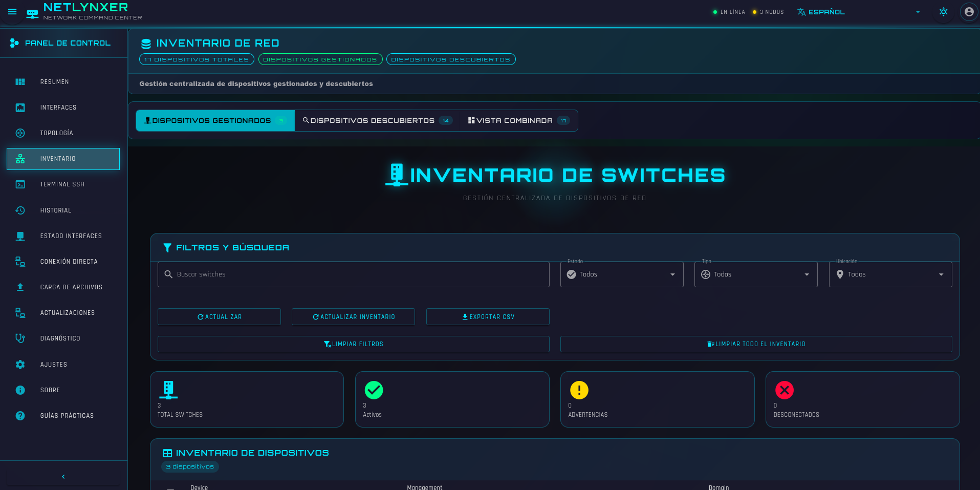Click the Activos green check card
Screen dimensions: 980x490
click(452, 399)
